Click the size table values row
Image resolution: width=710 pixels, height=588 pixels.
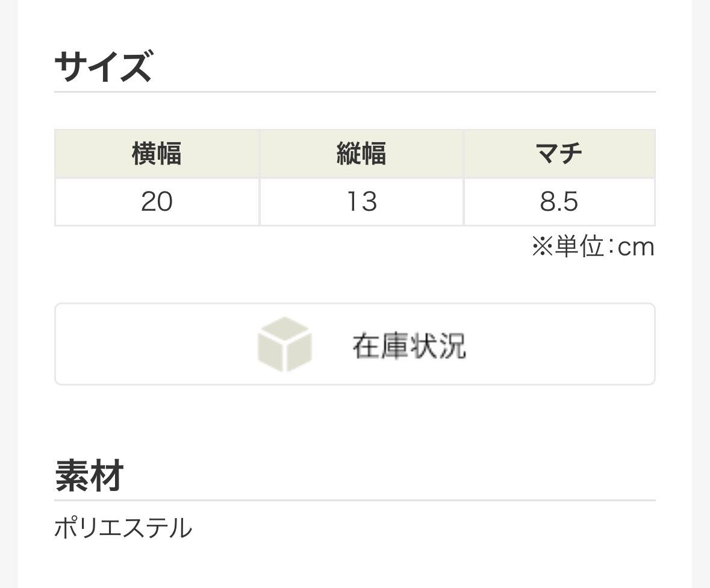(355, 202)
